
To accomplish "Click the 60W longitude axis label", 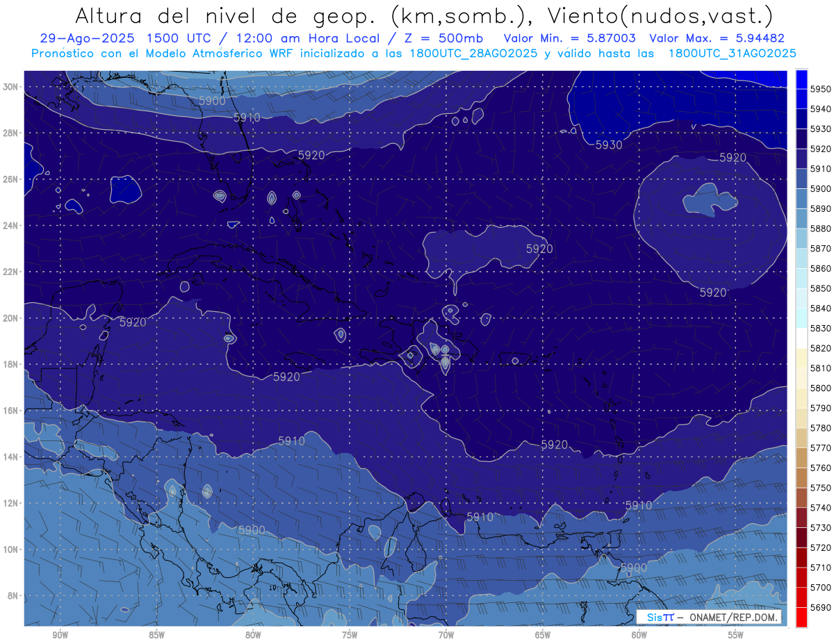I will pos(639,635).
